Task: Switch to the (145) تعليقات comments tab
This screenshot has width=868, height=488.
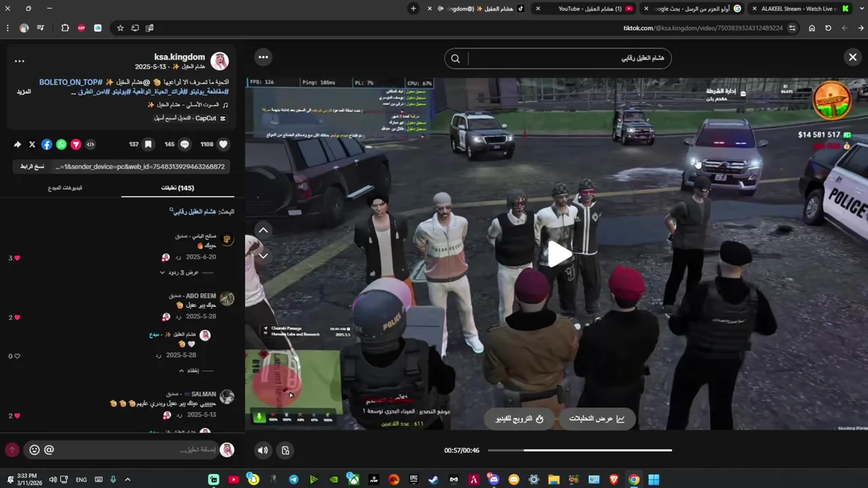Action: (x=178, y=188)
